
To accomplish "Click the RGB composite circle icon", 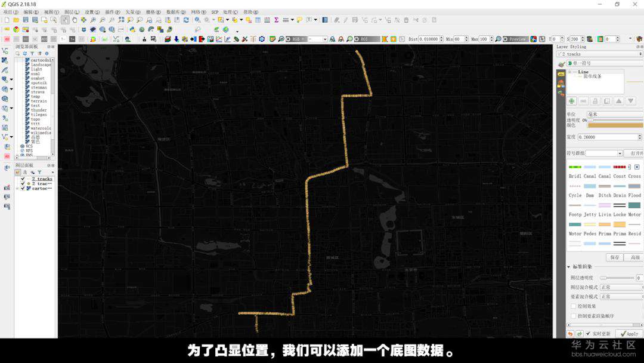I will point(288,39).
